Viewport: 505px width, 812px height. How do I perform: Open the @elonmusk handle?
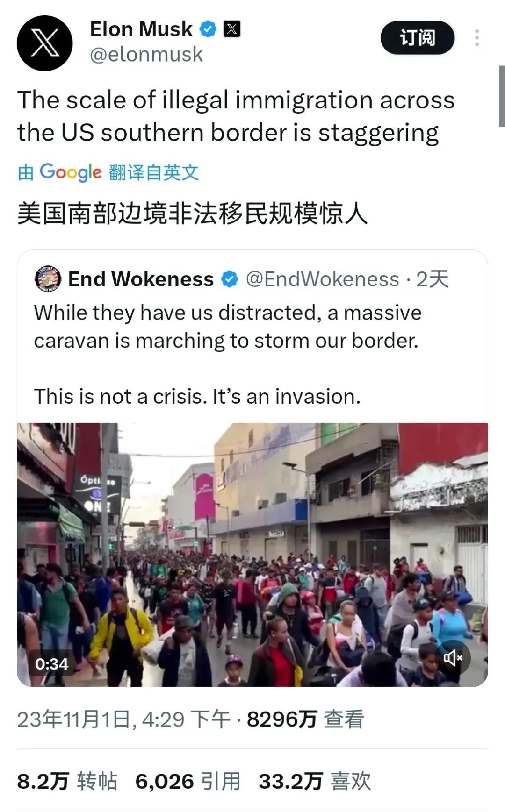pyautogui.click(x=146, y=55)
